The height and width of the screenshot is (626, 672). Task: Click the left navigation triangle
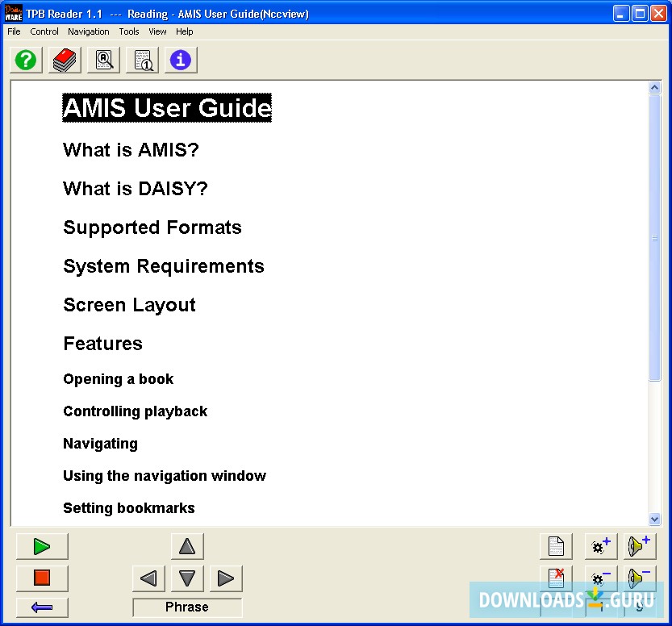148,578
